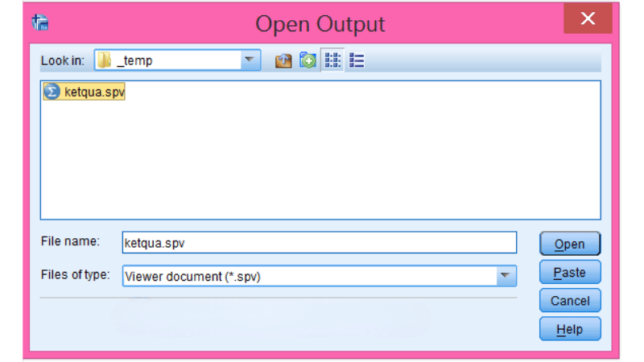Select the ketqua.spv file name in list
The width and height of the screenshot is (644, 362).
94,92
